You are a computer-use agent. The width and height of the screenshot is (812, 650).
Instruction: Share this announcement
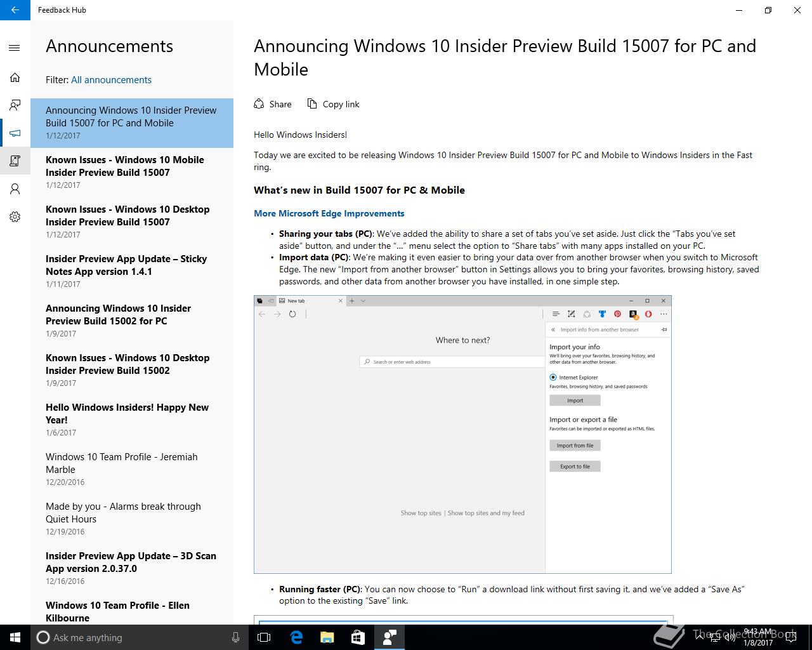click(x=273, y=104)
